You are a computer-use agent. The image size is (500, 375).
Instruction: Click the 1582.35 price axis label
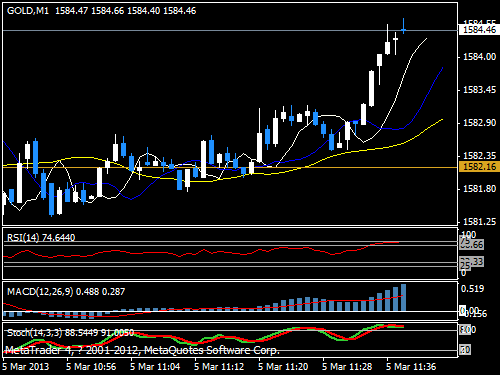click(x=479, y=156)
